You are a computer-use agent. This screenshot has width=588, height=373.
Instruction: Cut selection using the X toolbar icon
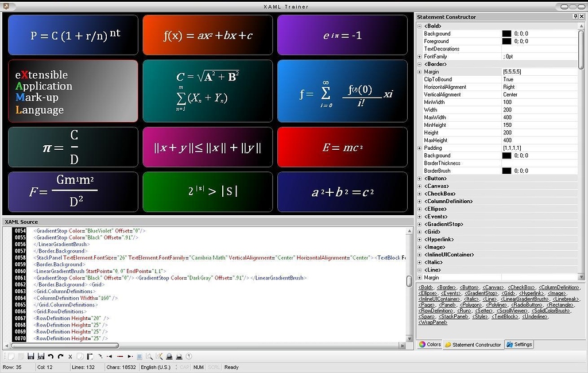point(70,356)
